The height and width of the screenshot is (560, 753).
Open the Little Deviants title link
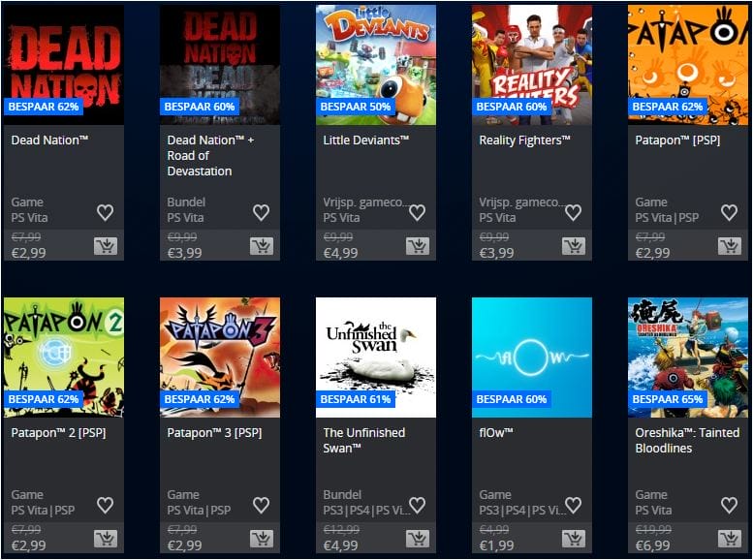366,140
